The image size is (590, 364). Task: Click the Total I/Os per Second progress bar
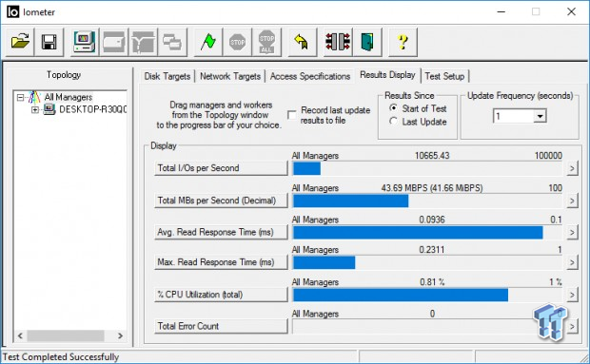(x=427, y=168)
